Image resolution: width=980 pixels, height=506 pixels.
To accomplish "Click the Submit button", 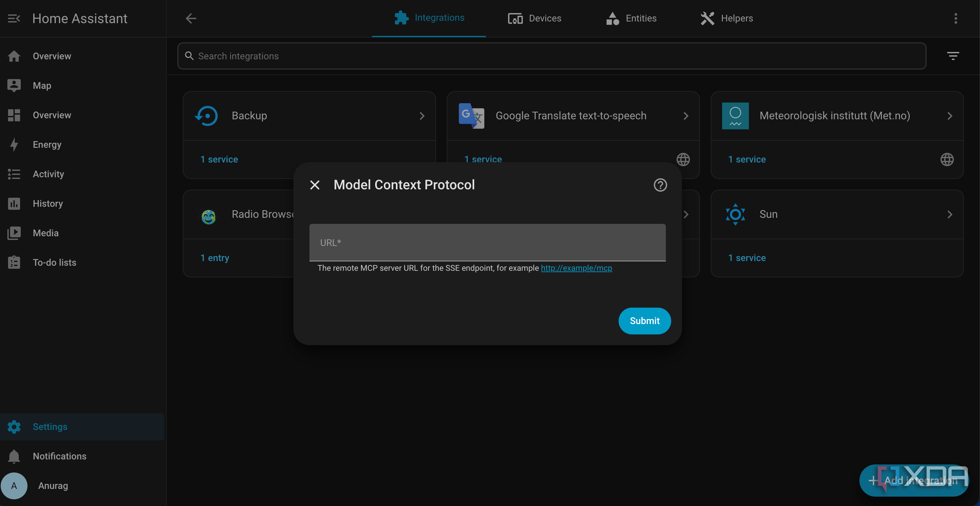I will click(644, 321).
